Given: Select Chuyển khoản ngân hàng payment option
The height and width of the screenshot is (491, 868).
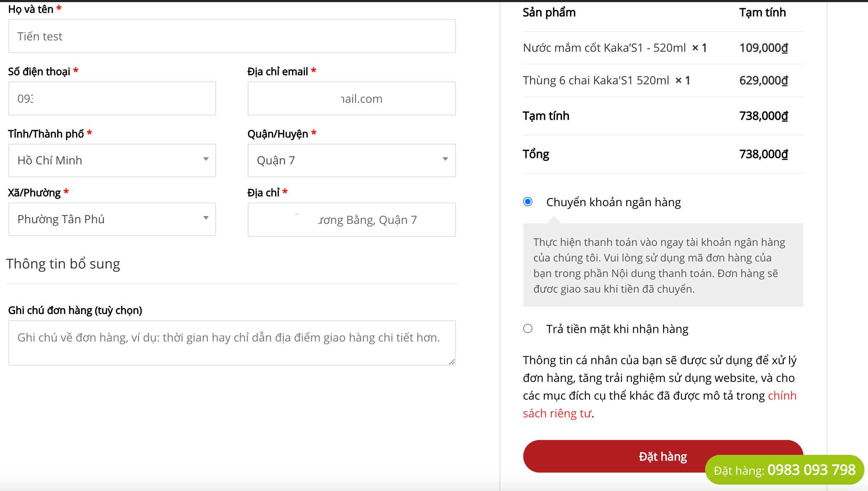Looking at the screenshot, I should click(528, 202).
